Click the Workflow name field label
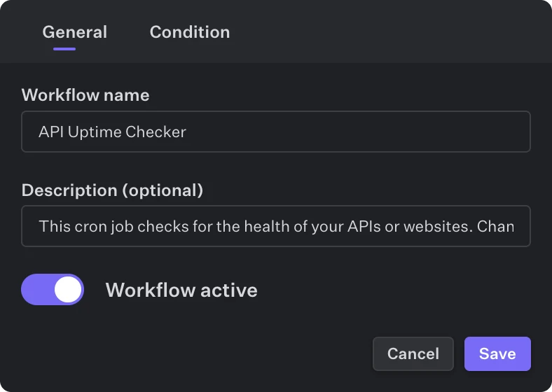552x392 pixels. tap(85, 95)
